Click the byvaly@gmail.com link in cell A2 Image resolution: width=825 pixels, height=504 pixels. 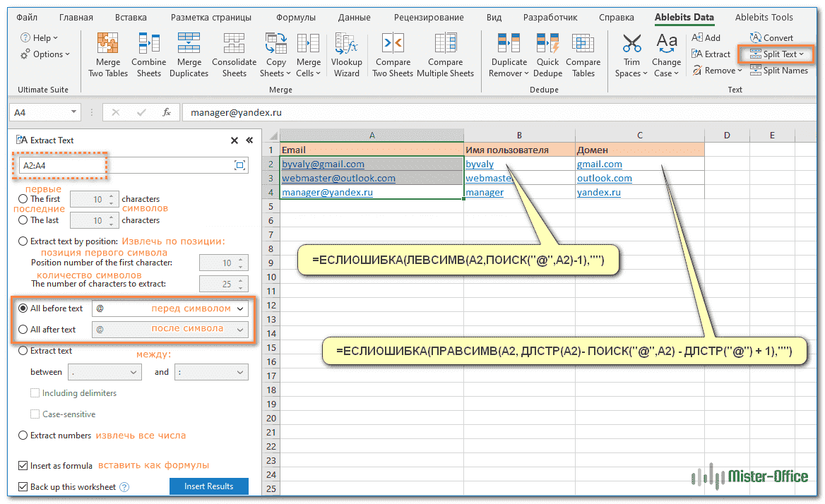(323, 164)
